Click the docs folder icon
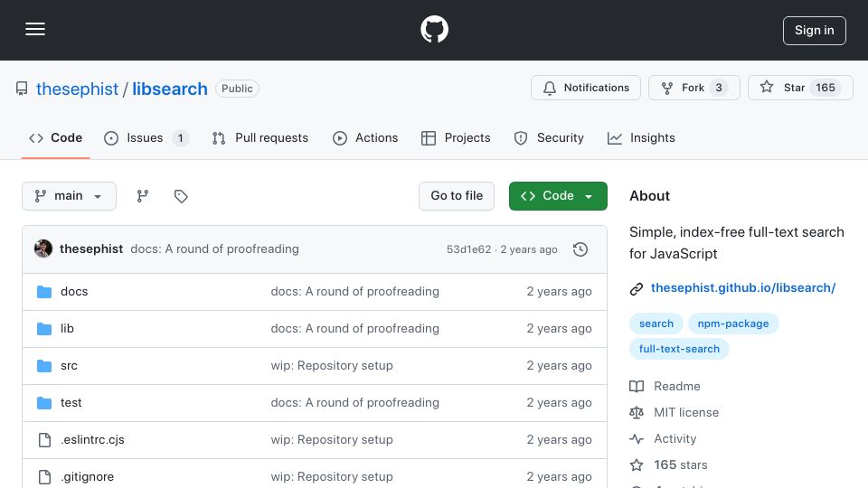The width and height of the screenshot is (868, 488). 44,292
